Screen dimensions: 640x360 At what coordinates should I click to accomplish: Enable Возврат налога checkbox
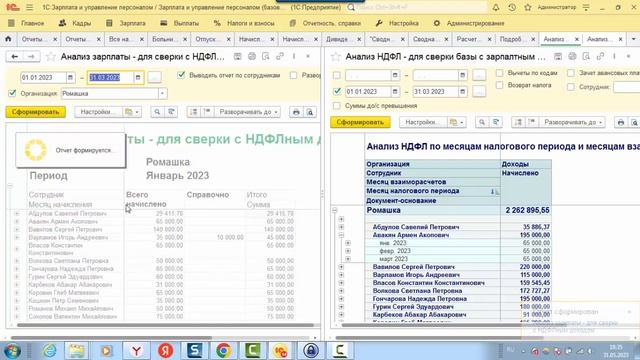coord(499,85)
